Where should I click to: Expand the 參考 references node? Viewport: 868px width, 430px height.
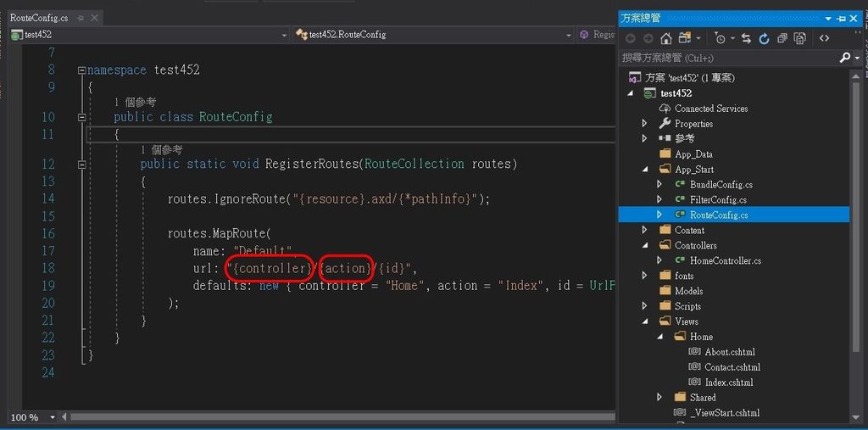pos(644,138)
